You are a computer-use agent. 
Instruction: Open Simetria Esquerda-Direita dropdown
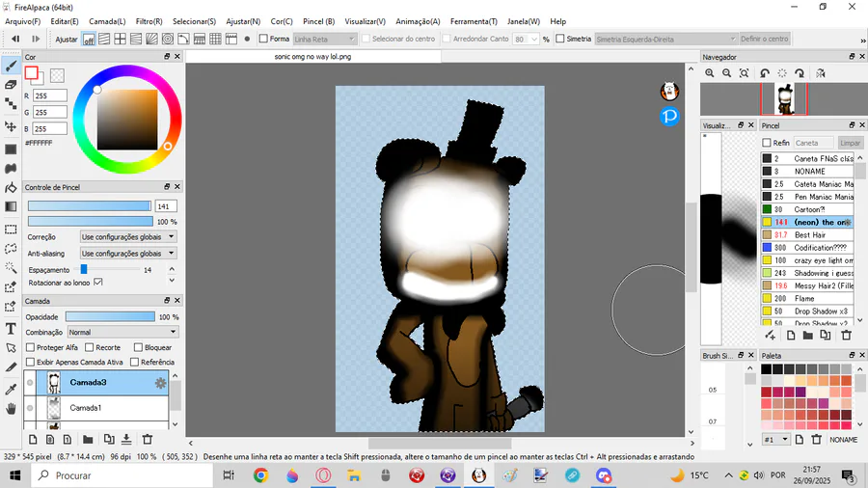tap(665, 39)
